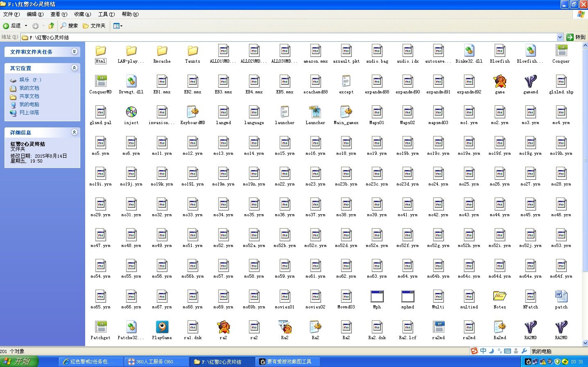The width and height of the screenshot is (588, 367).
Task: Open the 我的文档 link
Action: point(29,88)
